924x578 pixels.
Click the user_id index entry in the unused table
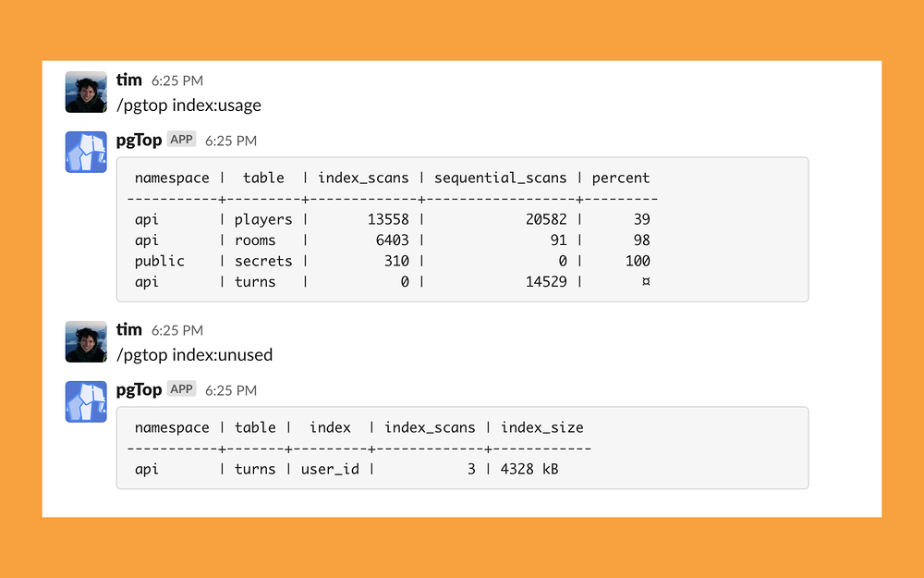[x=330, y=470]
